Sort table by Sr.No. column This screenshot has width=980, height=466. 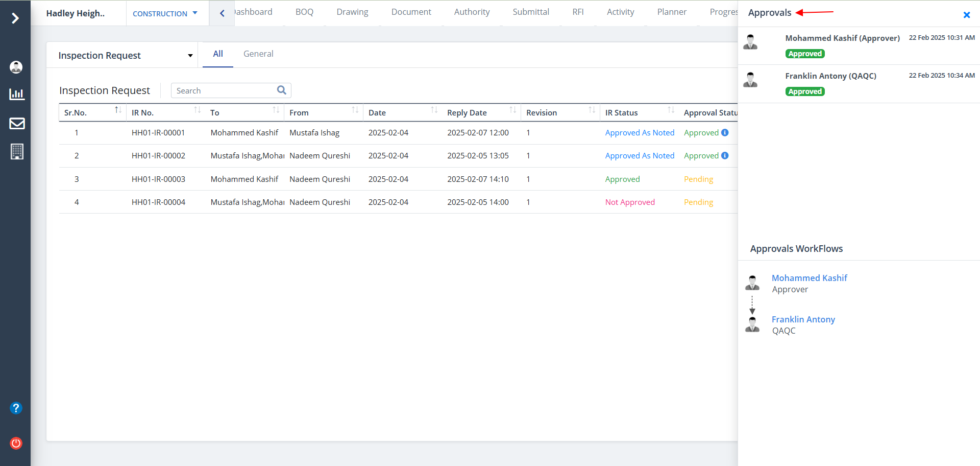pos(118,110)
